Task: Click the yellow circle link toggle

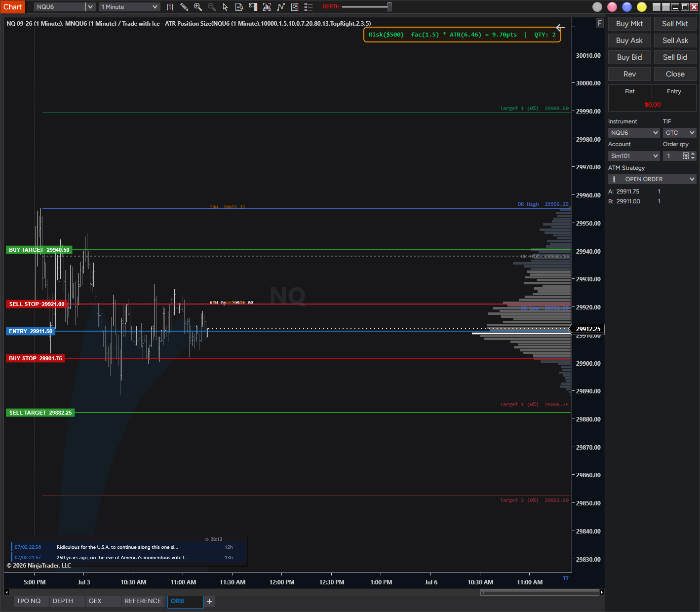Action: (642, 7)
